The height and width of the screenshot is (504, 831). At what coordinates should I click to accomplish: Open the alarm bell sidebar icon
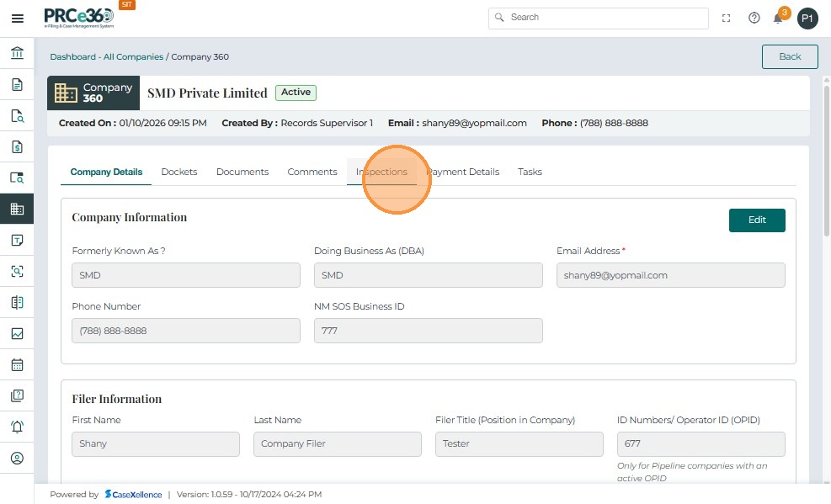(17, 427)
